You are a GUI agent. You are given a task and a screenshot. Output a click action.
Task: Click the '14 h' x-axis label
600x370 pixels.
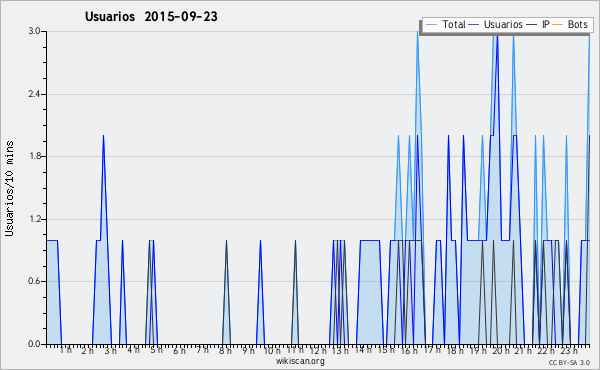[x=363, y=350]
